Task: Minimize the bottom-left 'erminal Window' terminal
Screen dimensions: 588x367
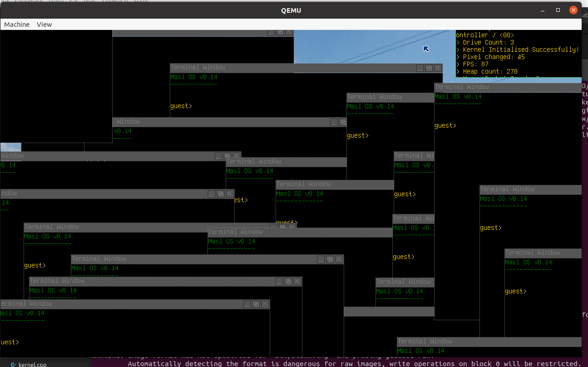Action: [x=247, y=304]
